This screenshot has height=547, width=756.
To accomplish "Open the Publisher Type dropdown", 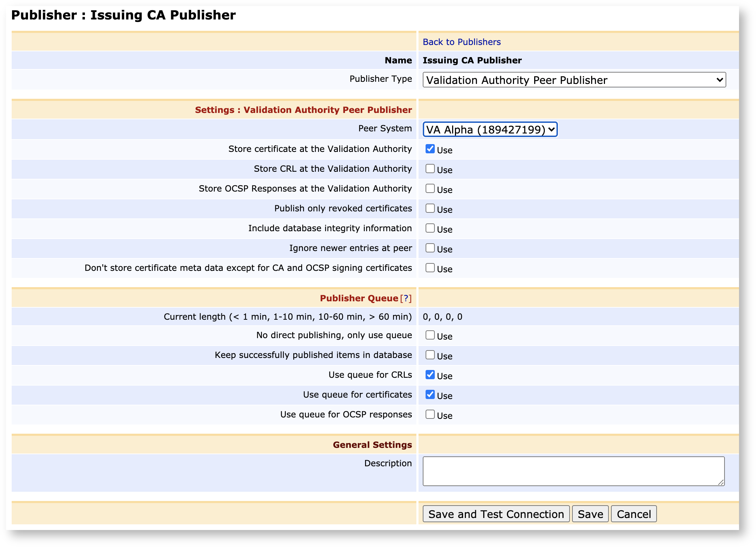I will [x=574, y=80].
